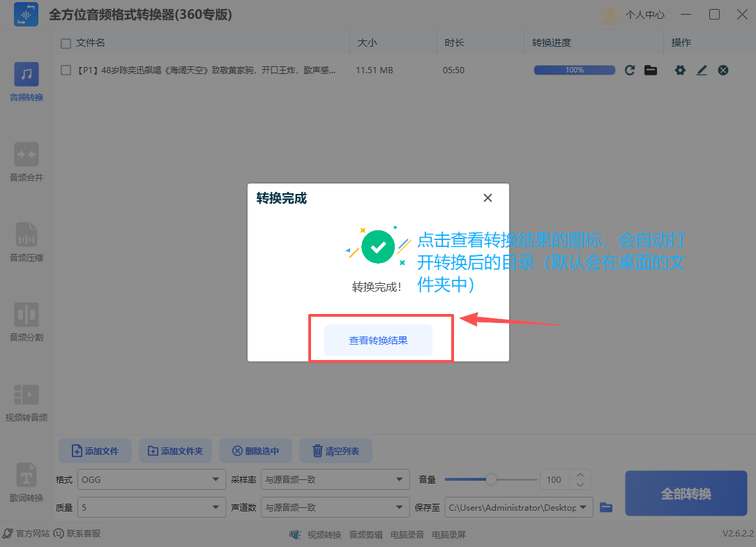The width and height of the screenshot is (756, 547).
Task: Expand the 采样率 dropdown
Action: point(335,479)
